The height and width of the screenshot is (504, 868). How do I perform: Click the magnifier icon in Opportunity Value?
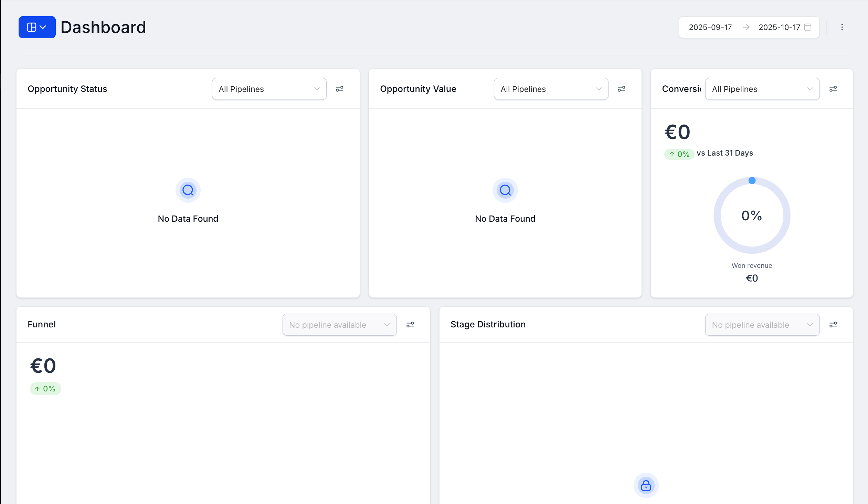(x=505, y=190)
